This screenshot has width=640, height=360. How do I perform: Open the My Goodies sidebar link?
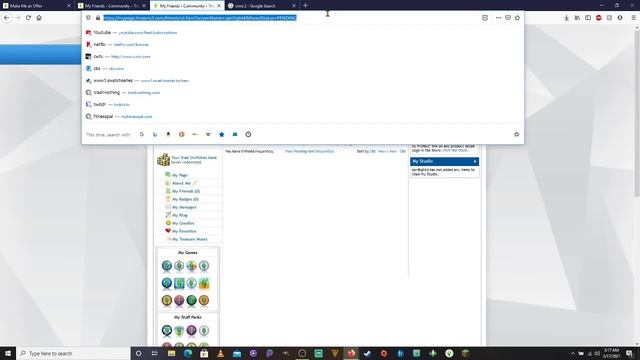(183, 223)
